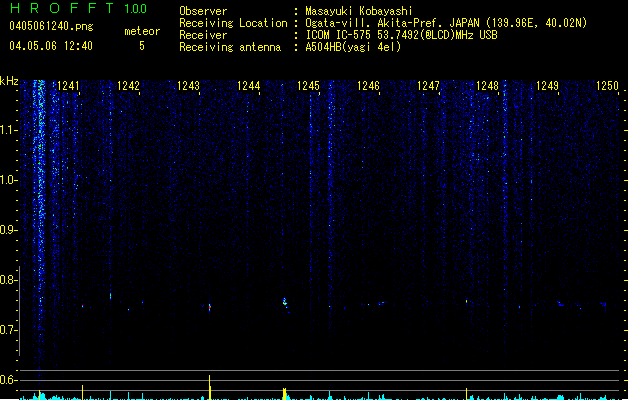629x400 pixels.
Task: Click the 1245 time marker
Action: (308, 85)
